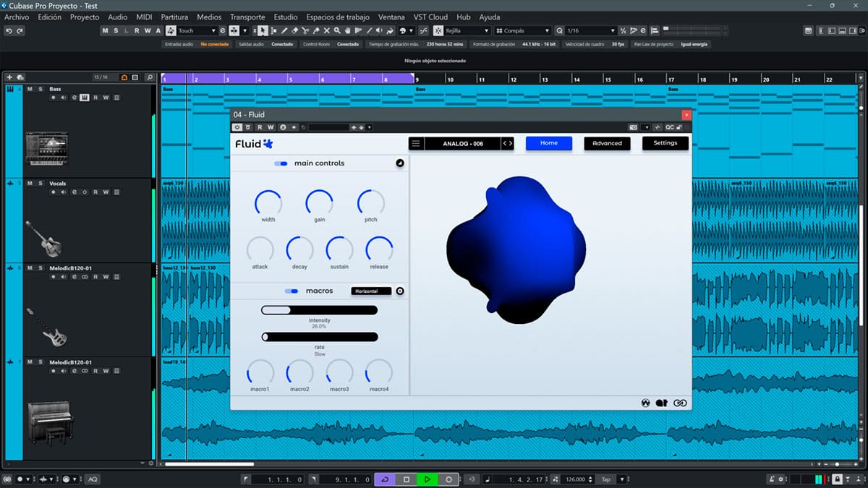Select the Erase tool
Image resolution: width=868 pixels, height=488 pixels.
294,30
